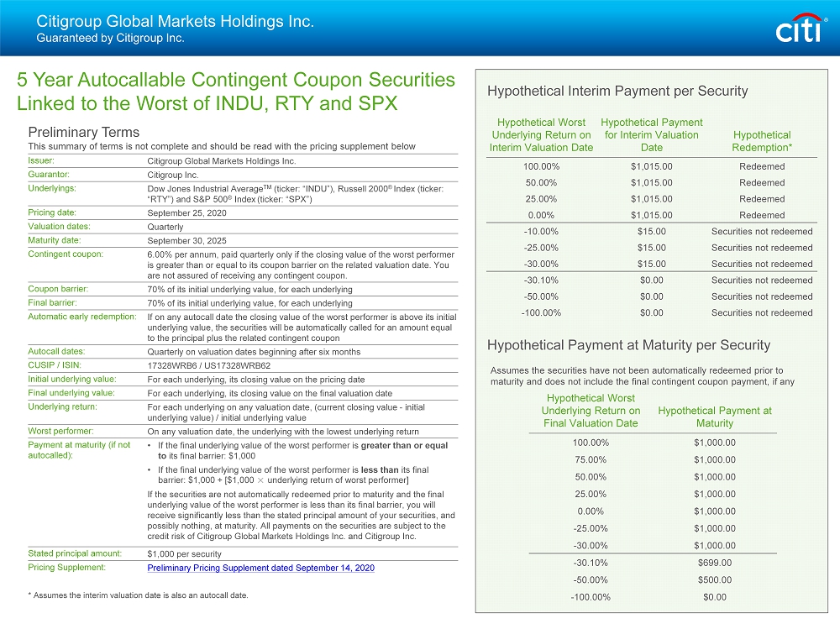
Task: Click Redeemed status beside 0.00% return
Action: [x=762, y=215]
